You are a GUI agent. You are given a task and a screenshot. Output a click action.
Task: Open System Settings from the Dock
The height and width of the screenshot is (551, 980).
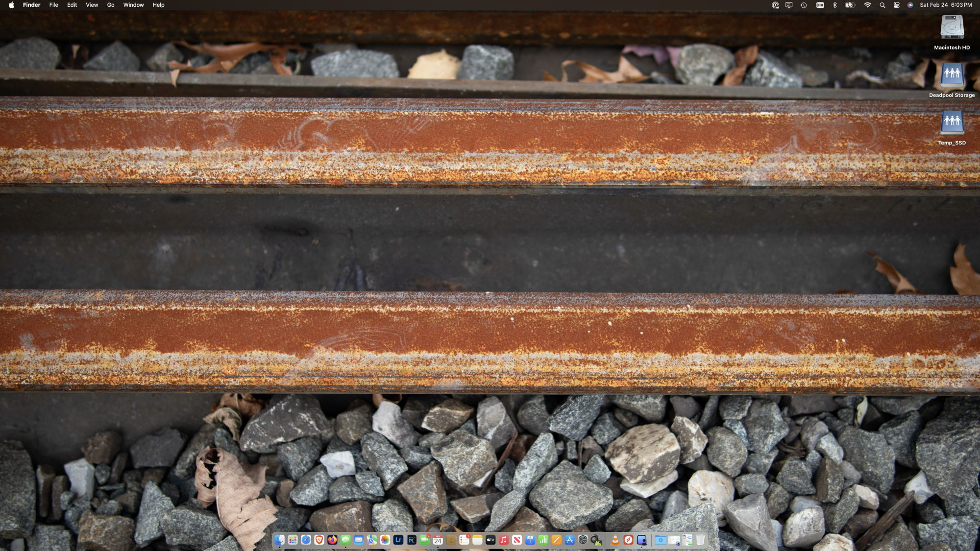tap(583, 540)
